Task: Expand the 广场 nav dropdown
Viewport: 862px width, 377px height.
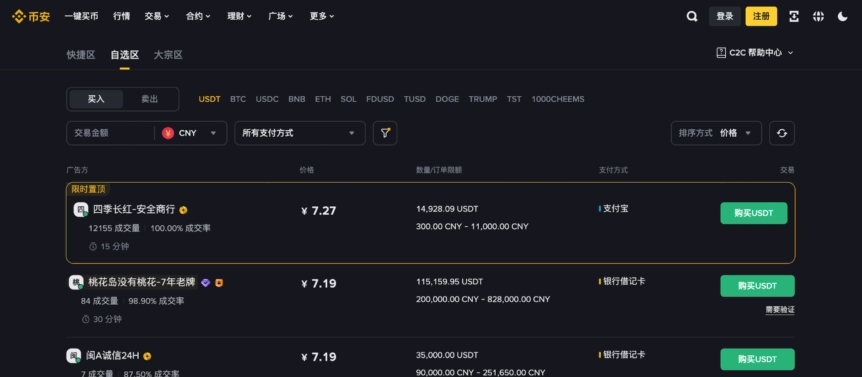Action: click(x=281, y=16)
